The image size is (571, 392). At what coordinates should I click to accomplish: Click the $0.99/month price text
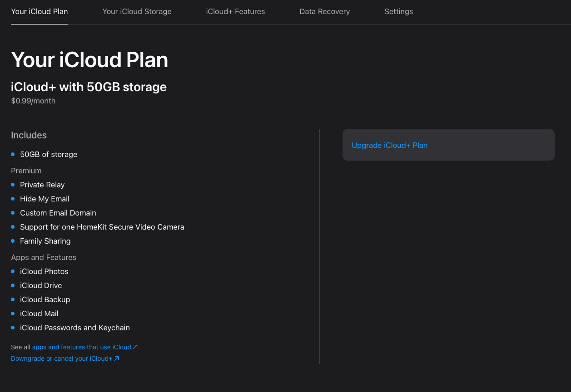point(33,101)
